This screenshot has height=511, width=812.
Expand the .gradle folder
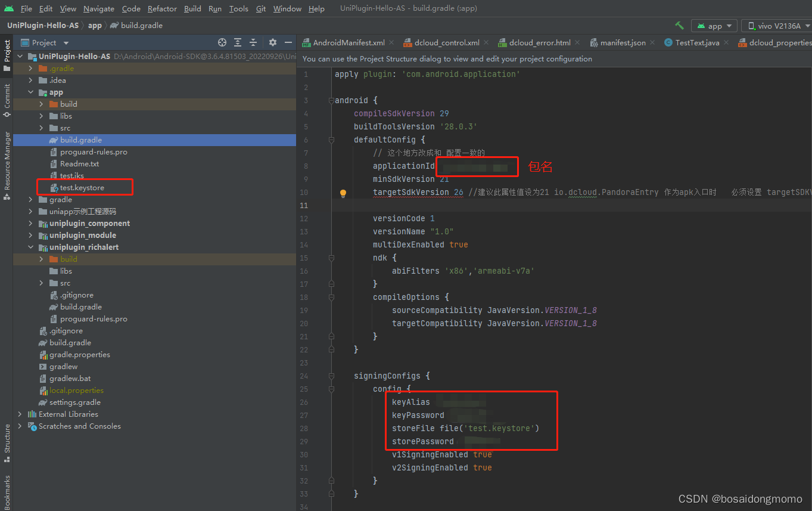(30, 69)
